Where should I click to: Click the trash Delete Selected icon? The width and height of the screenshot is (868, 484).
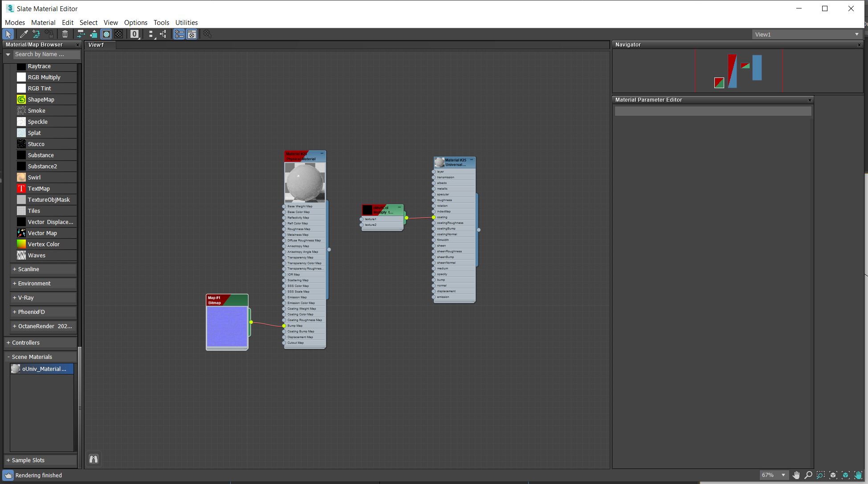point(65,34)
